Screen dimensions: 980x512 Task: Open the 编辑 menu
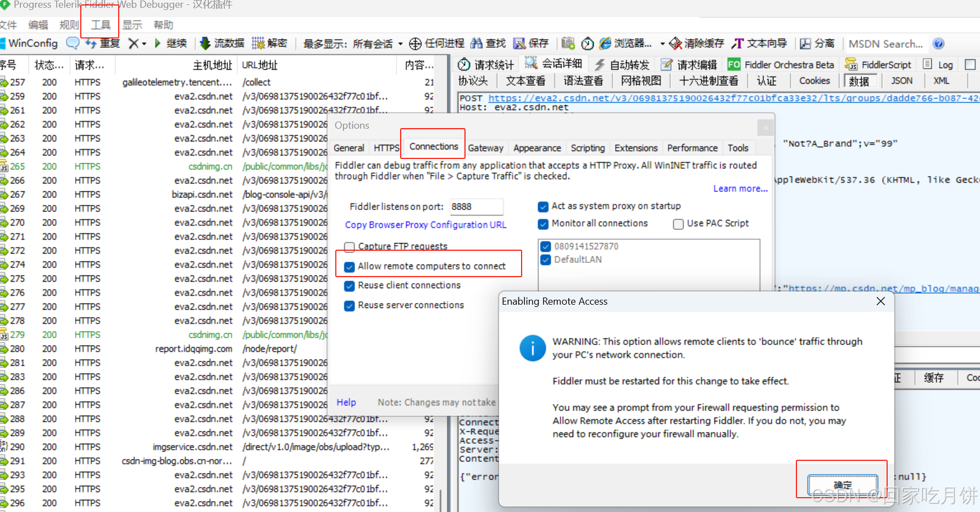[x=38, y=25]
